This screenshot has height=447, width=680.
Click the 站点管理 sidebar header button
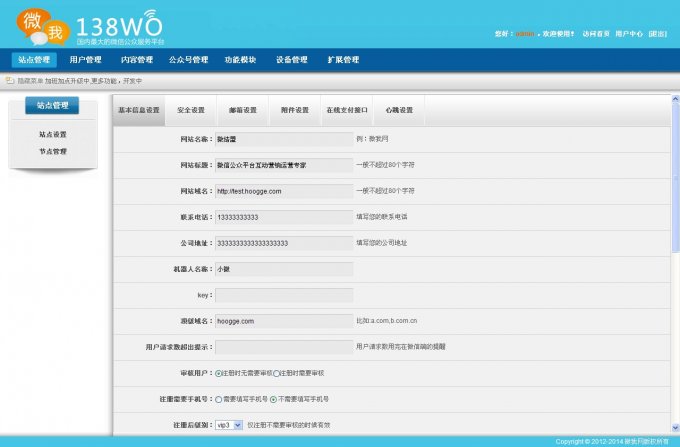pos(52,105)
